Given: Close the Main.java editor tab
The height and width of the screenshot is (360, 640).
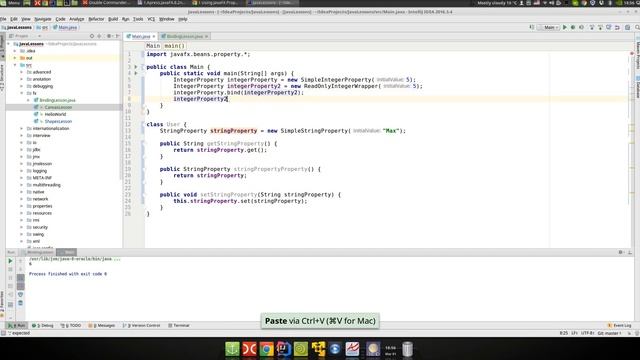Looking at the screenshot, I should [154, 36].
